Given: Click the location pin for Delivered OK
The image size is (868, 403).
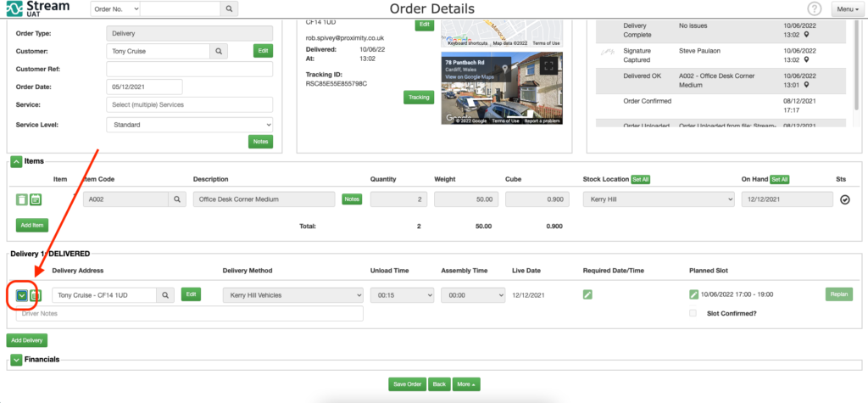Looking at the screenshot, I should click(807, 85).
